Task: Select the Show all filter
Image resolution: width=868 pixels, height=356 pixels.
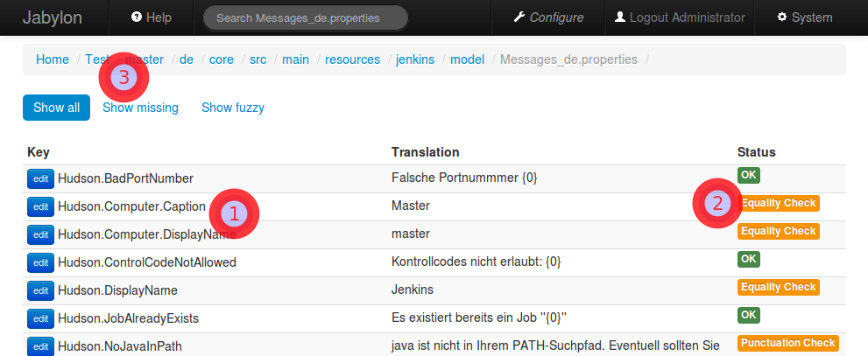Action: click(x=56, y=108)
